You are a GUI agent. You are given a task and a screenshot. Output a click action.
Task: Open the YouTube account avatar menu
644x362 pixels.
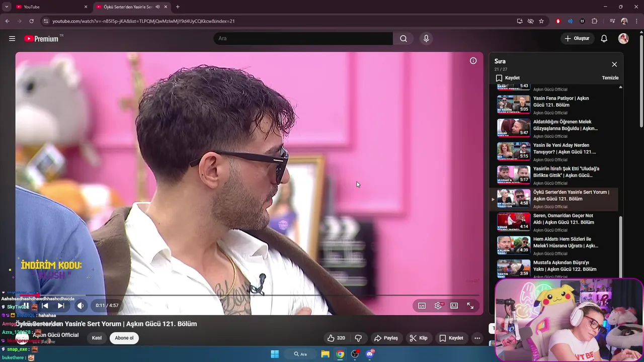623,39
